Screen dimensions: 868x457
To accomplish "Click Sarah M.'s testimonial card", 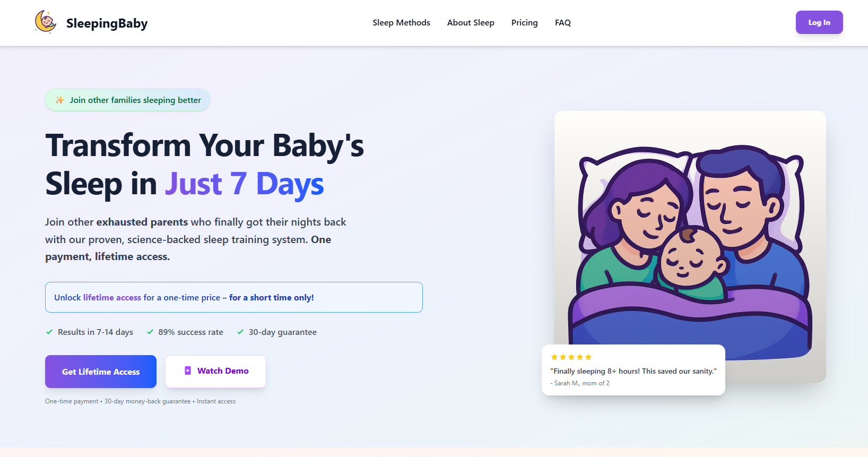I will click(633, 370).
